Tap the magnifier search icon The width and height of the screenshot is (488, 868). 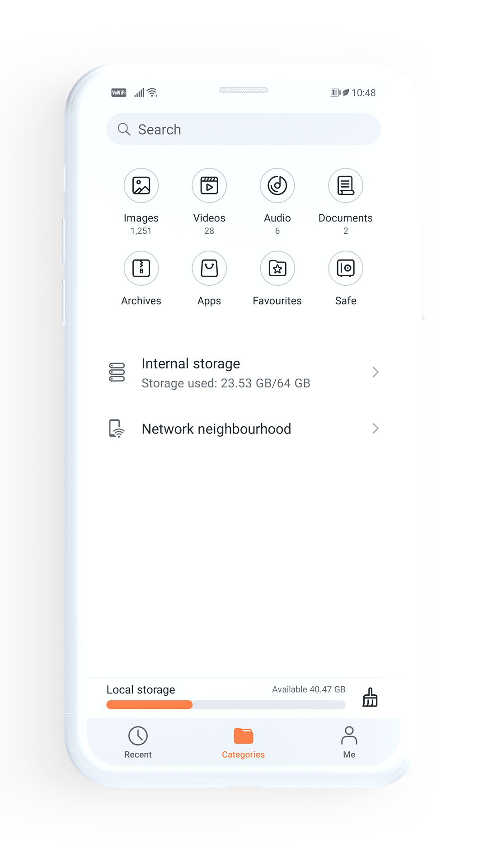[x=124, y=129]
